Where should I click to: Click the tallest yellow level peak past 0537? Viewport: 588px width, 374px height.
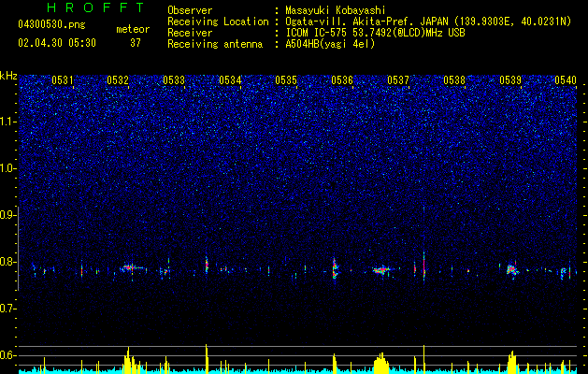[x=424, y=358]
